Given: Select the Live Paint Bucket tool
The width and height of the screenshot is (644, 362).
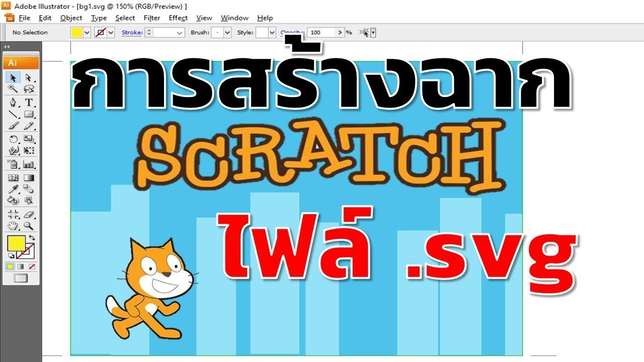Looking at the screenshot, I should [x=13, y=200].
